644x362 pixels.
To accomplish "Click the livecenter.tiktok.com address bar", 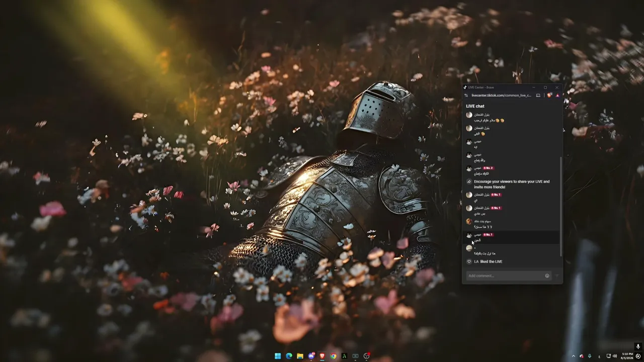I will pyautogui.click(x=502, y=95).
